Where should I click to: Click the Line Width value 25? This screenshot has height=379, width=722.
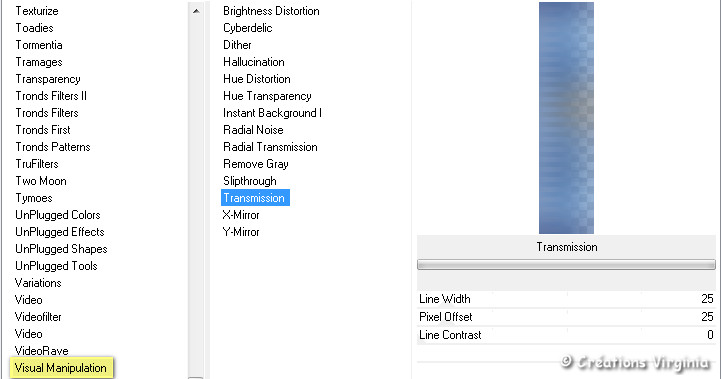[x=707, y=299]
